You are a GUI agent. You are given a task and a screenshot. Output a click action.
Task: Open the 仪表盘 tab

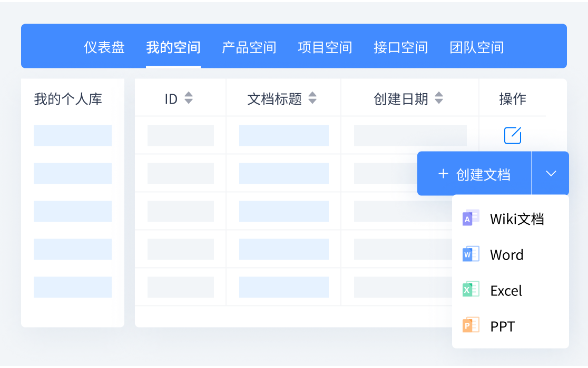[104, 47]
